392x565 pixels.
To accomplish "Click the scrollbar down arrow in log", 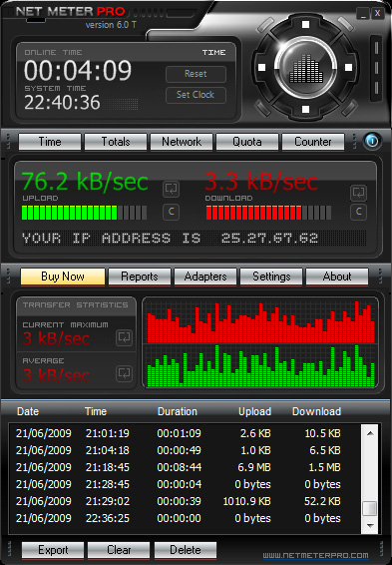I will [370, 526].
